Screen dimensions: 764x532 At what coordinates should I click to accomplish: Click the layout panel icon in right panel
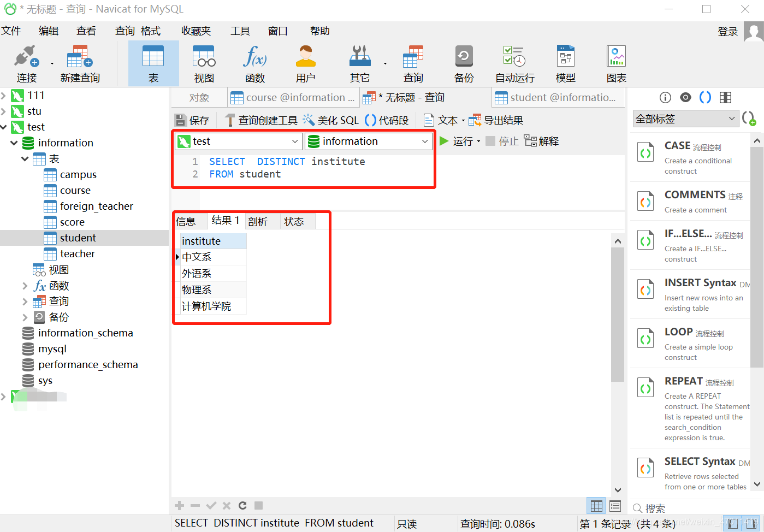[725, 98]
